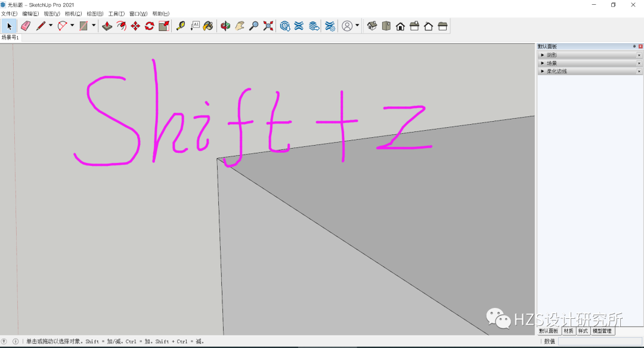Viewport: 644px width, 348px height.
Task: Pick the pink Eraser tool
Action: point(26,26)
